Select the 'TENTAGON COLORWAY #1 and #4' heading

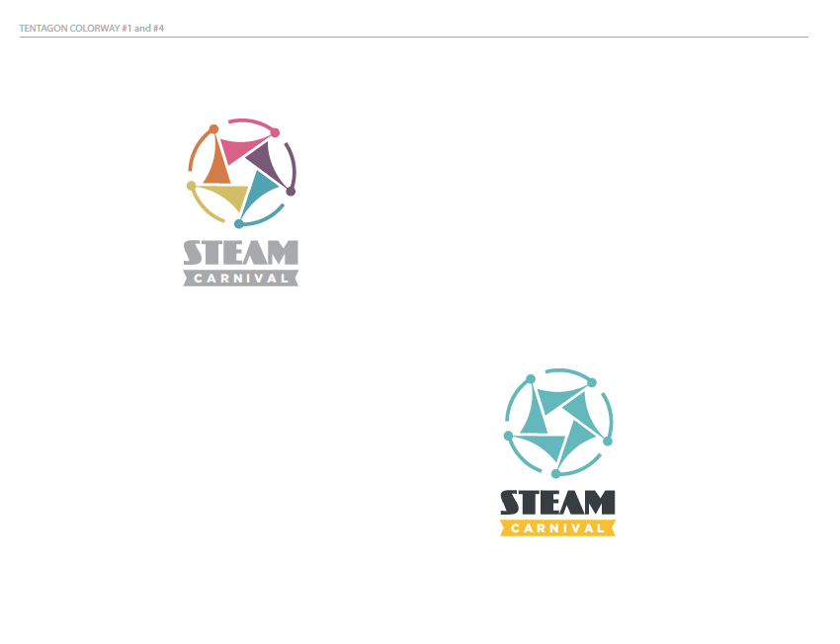pyautogui.click(x=92, y=29)
